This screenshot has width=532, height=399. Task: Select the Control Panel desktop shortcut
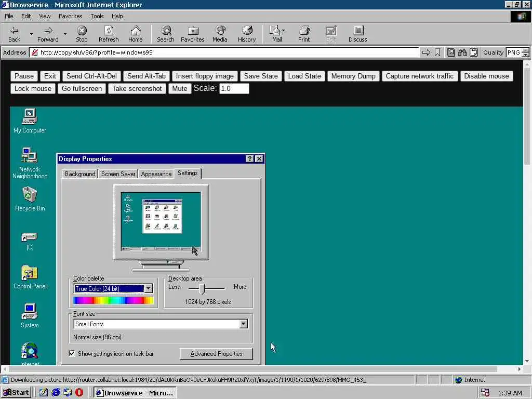tap(30, 277)
